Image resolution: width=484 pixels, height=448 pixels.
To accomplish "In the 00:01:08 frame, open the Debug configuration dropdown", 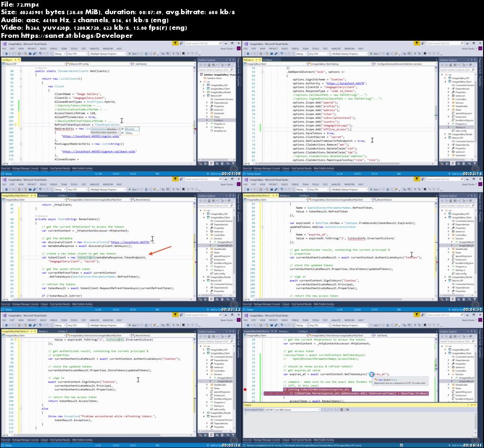I will 60,53.
